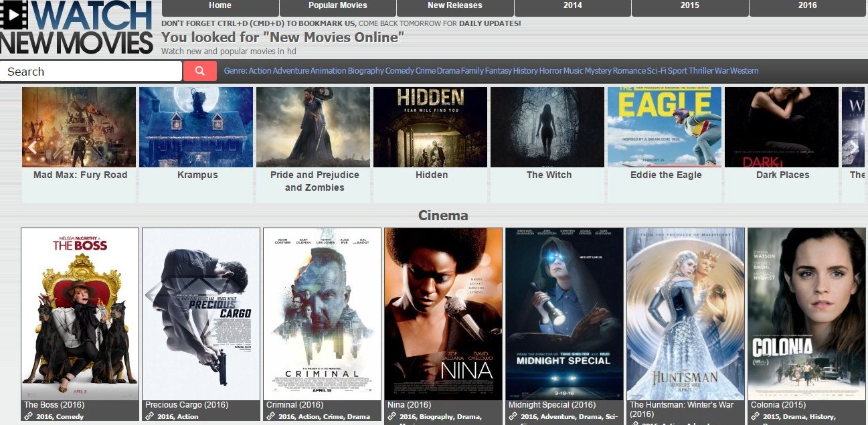Open Pride and Prejudice and Zombies thumbnail
The image size is (868, 425).
[313, 127]
